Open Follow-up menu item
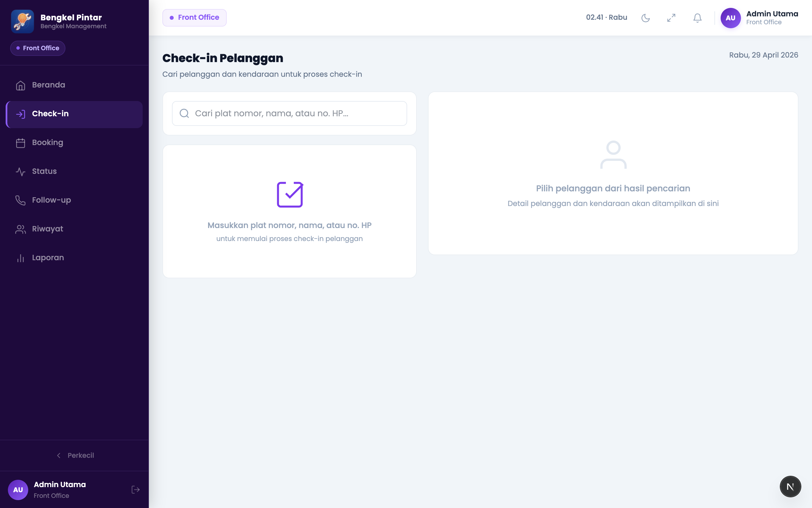This screenshot has height=508, width=812. tap(74, 201)
